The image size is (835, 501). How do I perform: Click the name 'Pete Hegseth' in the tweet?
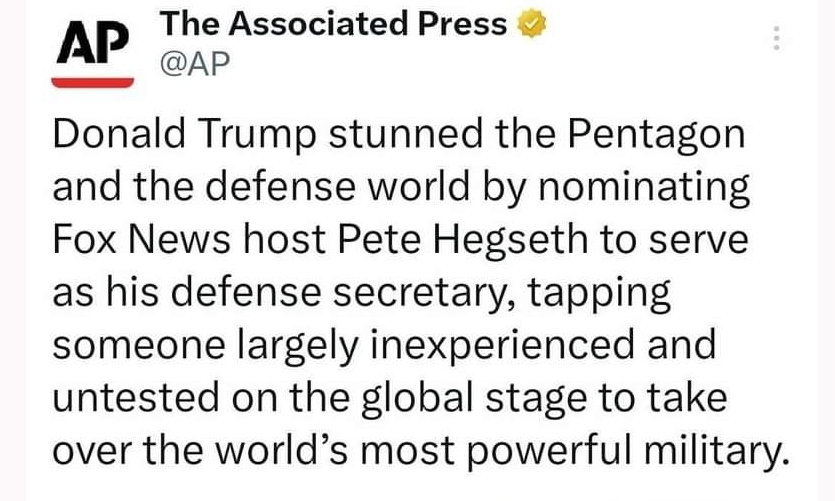(463, 241)
